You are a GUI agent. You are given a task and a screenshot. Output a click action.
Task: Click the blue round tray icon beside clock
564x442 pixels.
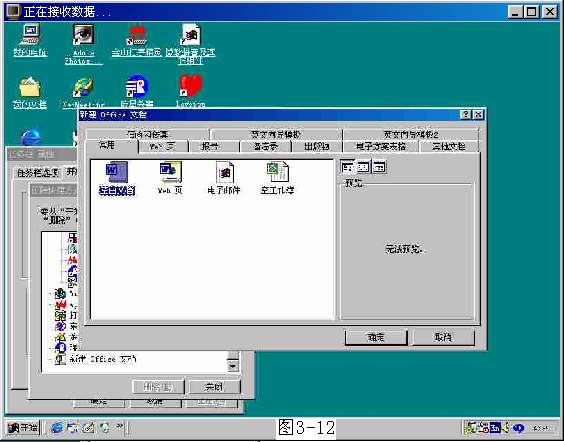(x=518, y=428)
